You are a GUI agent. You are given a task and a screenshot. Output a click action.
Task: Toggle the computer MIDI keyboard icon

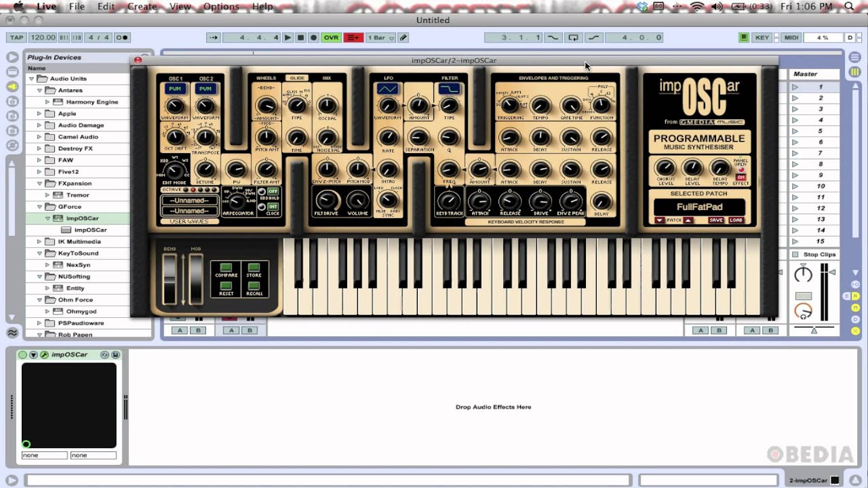tap(744, 38)
